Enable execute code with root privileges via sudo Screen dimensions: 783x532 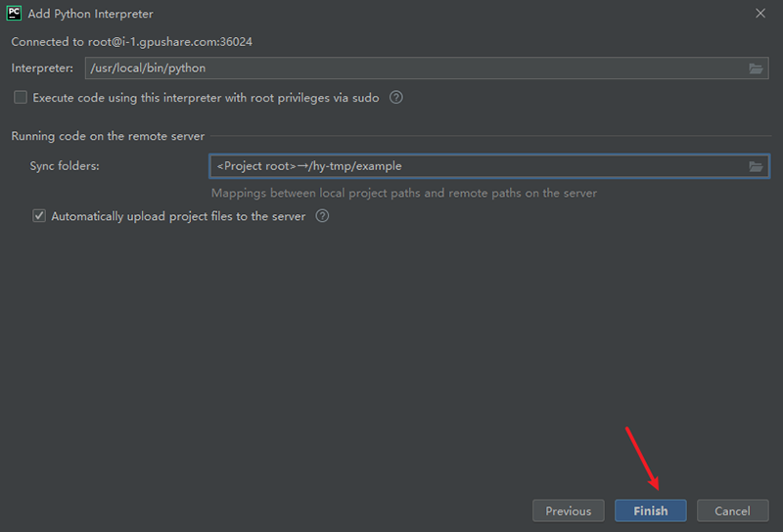[21, 98]
